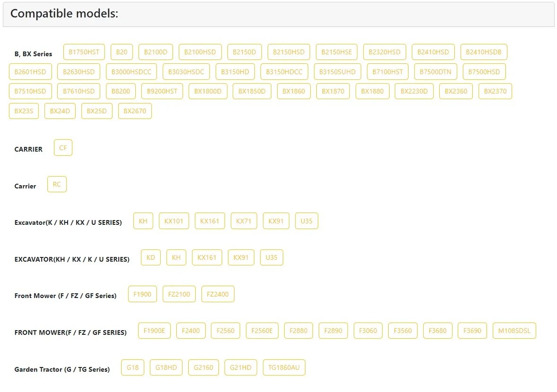This screenshot has height=392, width=557.
Task: Open the B7500DTN model tag
Action: pos(435,72)
